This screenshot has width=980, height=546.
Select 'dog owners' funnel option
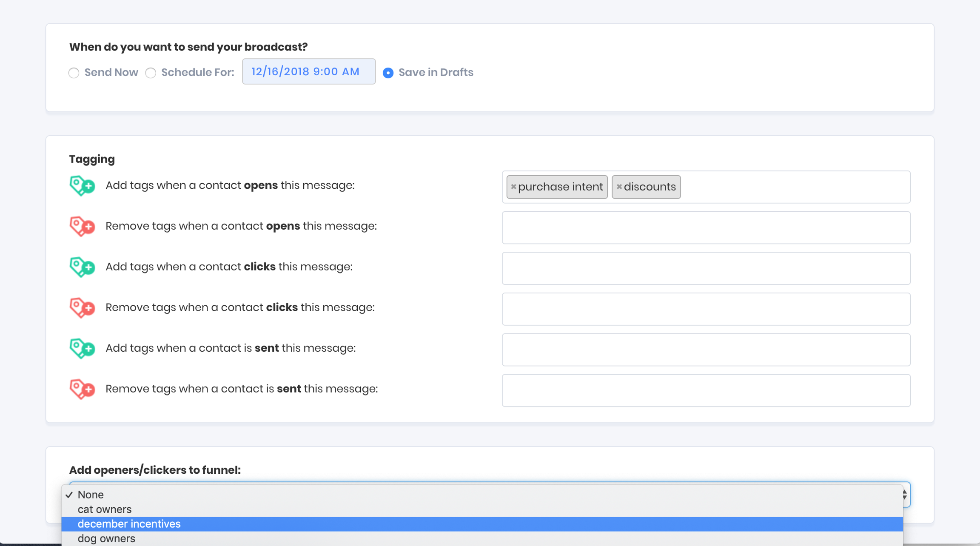click(106, 538)
